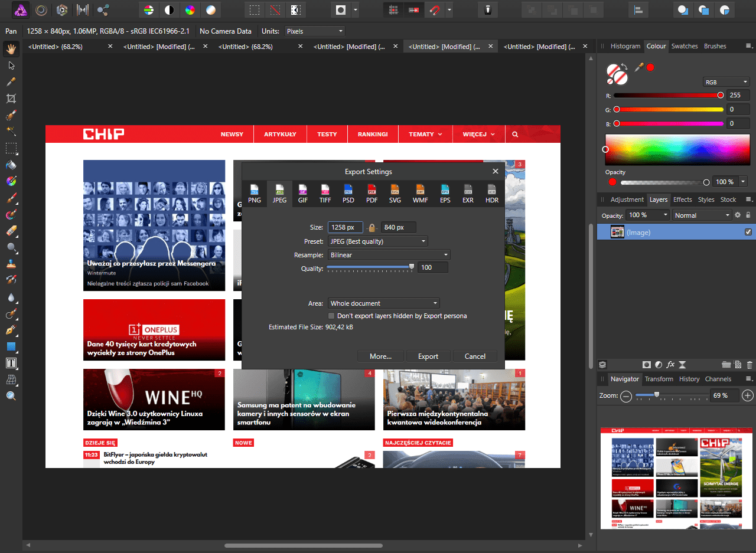Select the View (hand) tool
The height and width of the screenshot is (553, 756).
[x=11, y=50]
